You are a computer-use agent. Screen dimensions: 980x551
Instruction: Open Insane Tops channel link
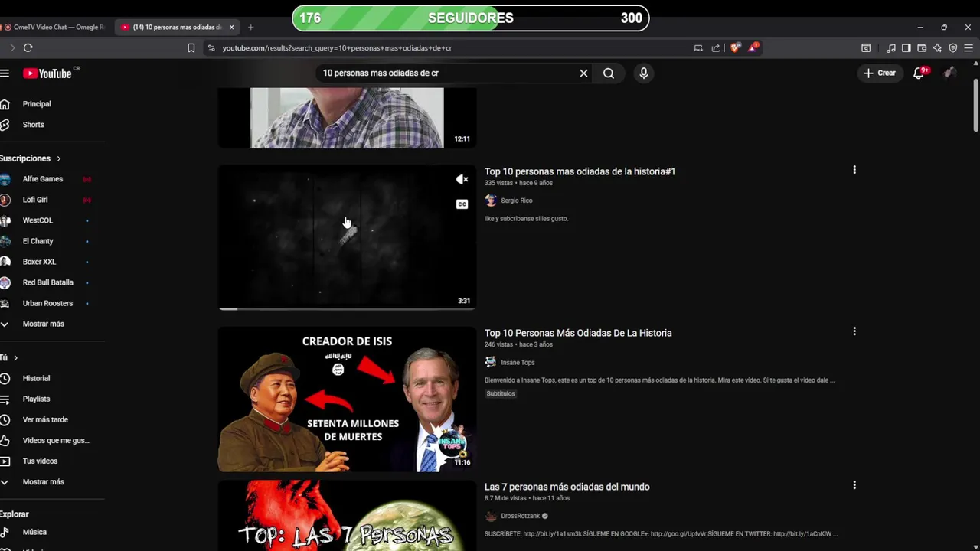click(x=518, y=362)
